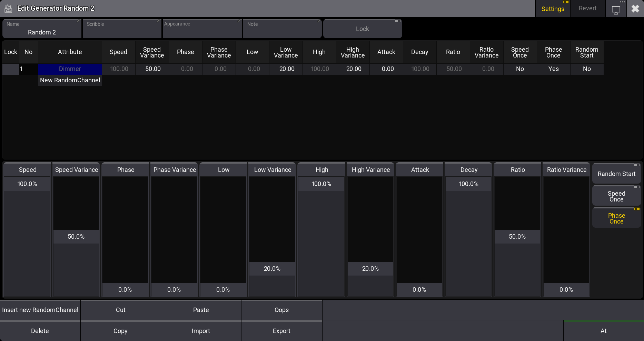The width and height of the screenshot is (644, 341).
Task: Click the Speed Variance fader header label
Action: coord(77,170)
